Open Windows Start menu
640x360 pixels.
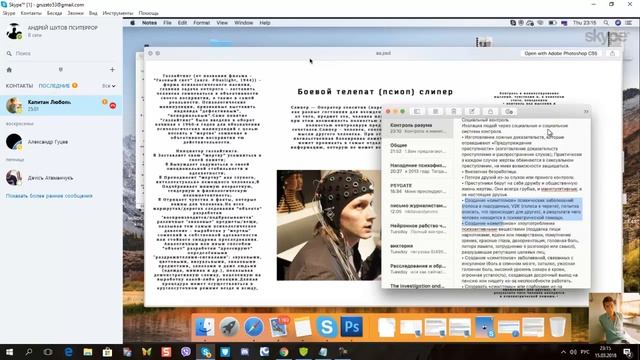point(9,352)
